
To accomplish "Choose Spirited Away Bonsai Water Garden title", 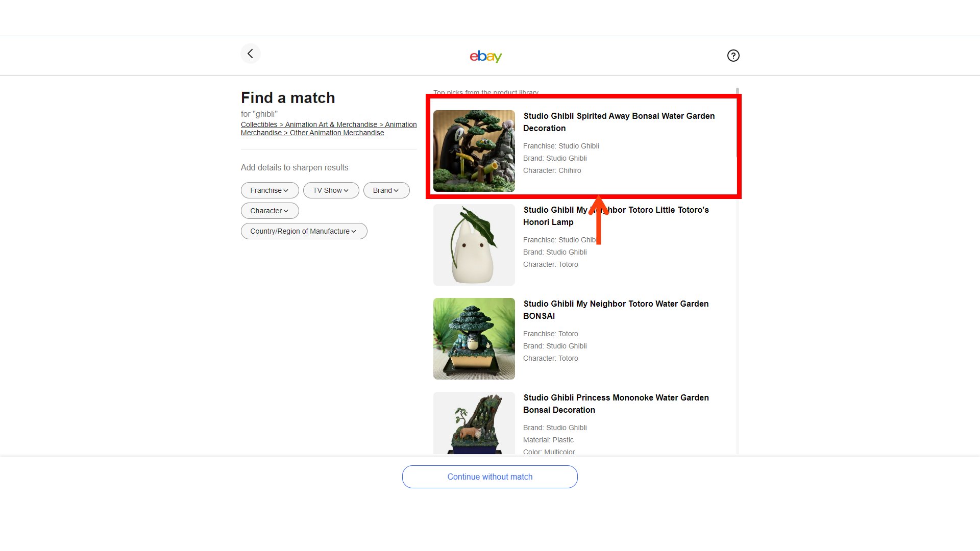I will point(619,122).
